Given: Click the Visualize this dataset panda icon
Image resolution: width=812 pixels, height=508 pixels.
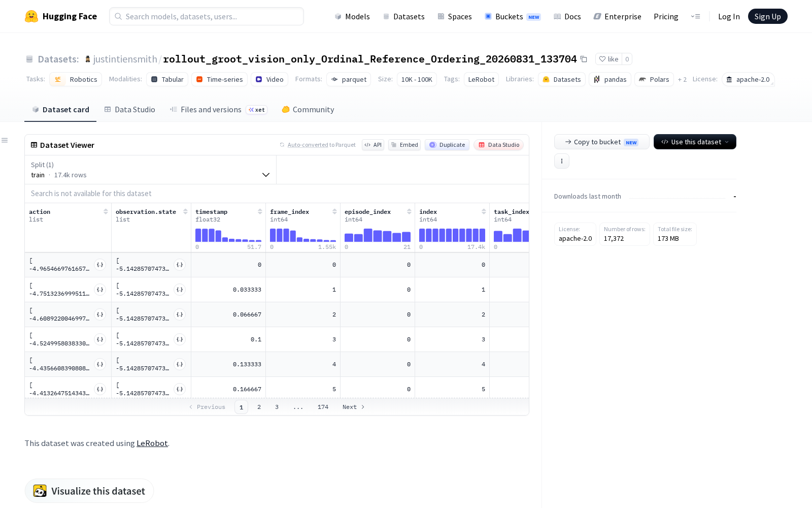Looking at the screenshot, I should [x=40, y=491].
